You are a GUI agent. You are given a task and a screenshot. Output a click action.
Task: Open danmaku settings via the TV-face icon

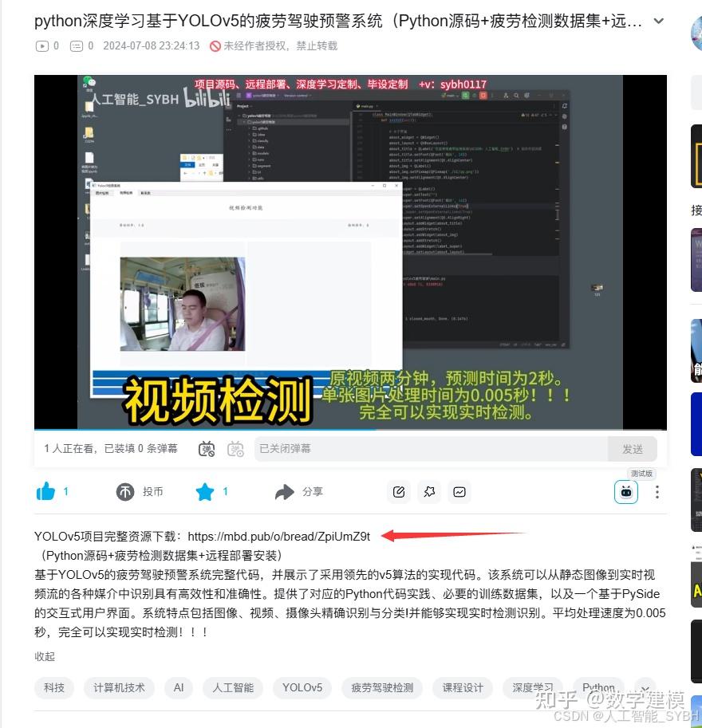pyautogui.click(x=235, y=449)
